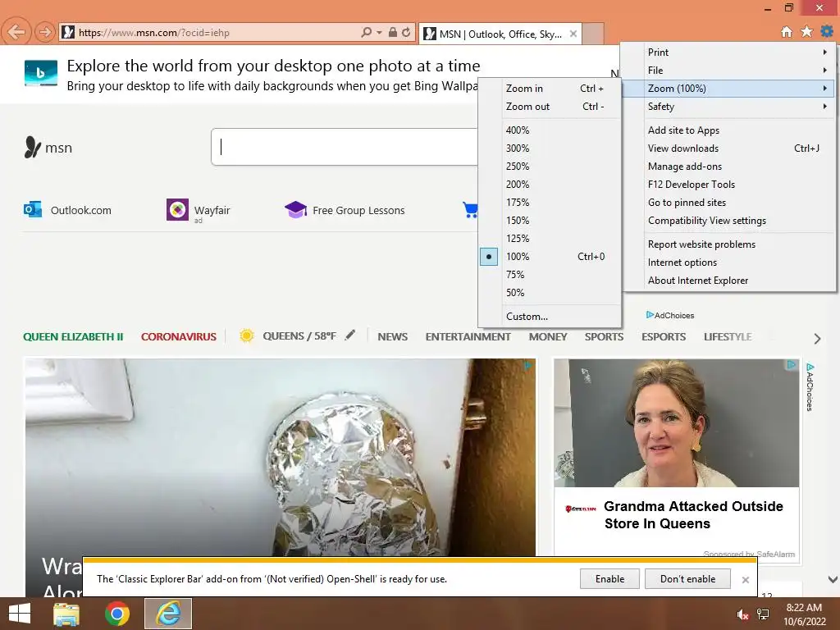Click the Grandma Attacked ad thumbnail
The image size is (840, 630).
tap(677, 422)
